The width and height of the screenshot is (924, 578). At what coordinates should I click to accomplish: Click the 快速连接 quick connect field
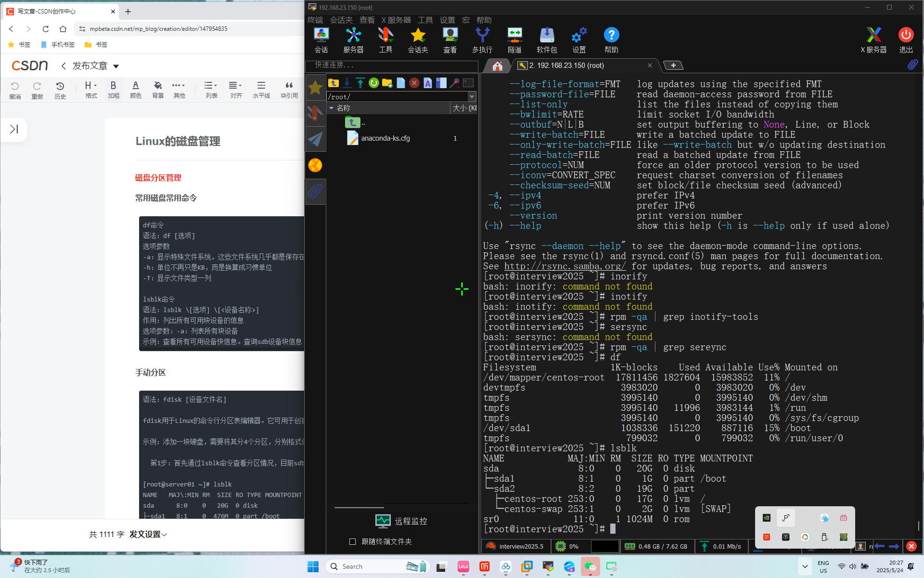392,65
